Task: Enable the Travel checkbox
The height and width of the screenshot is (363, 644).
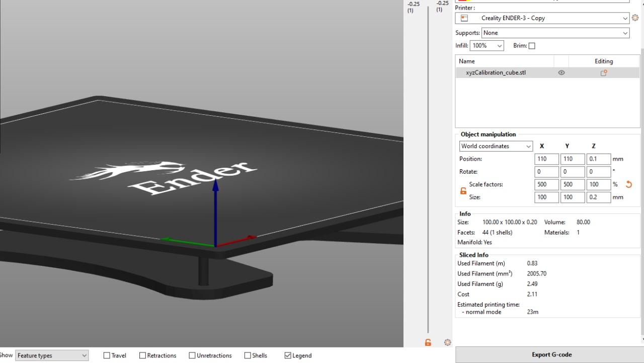Action: [107, 355]
